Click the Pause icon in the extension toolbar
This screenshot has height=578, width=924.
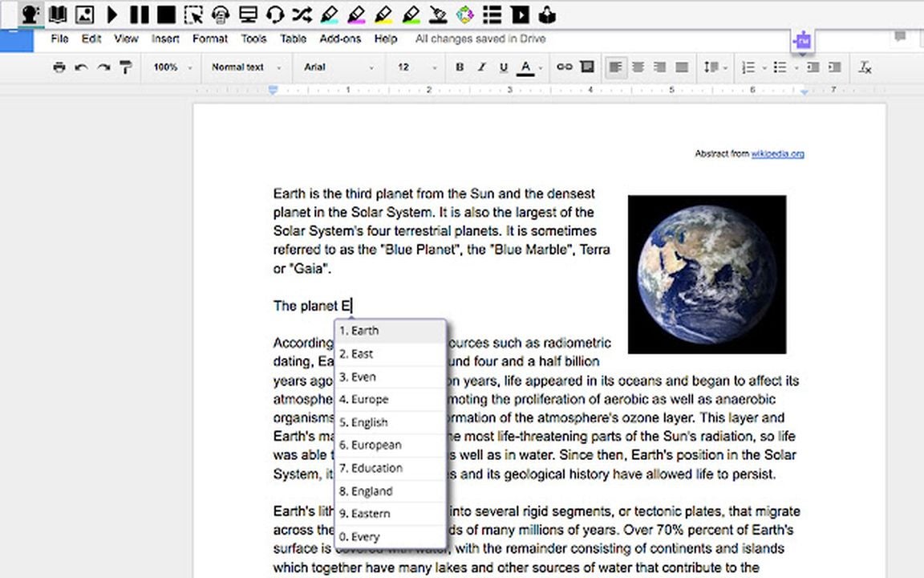[x=140, y=14]
